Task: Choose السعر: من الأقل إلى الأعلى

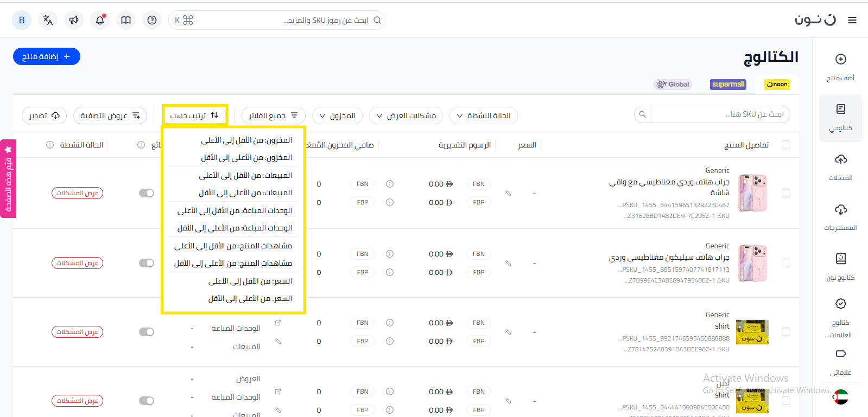Action: pos(250,281)
